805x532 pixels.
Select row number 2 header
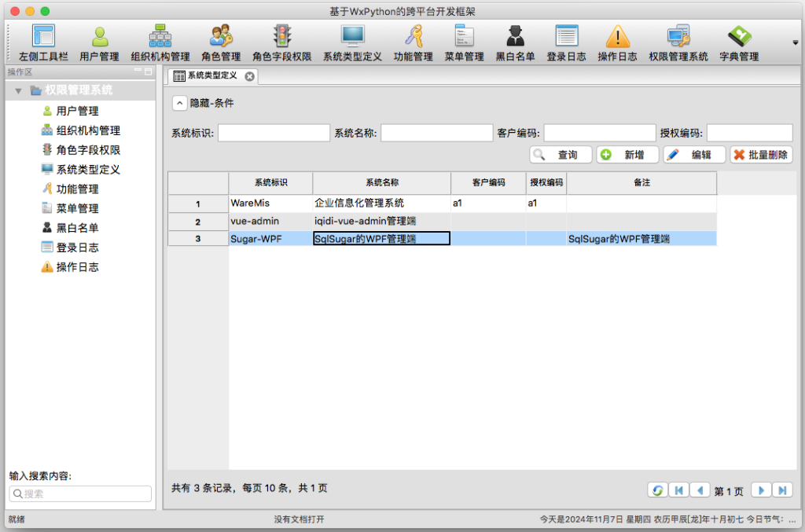(198, 222)
